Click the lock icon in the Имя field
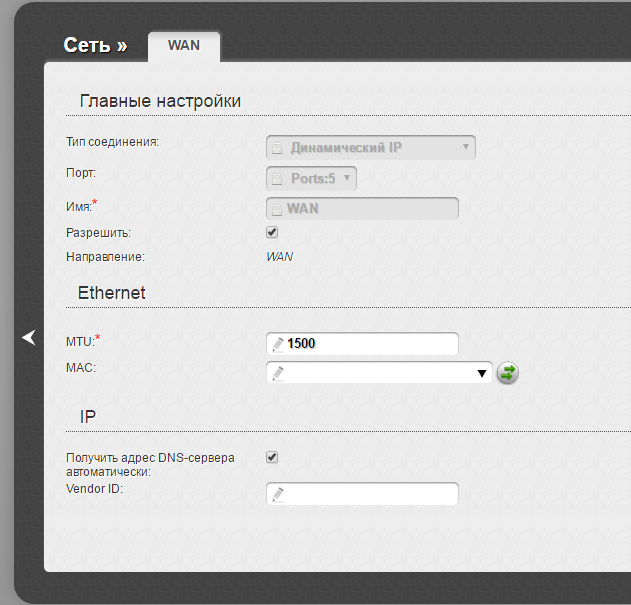Screen dimensions: 631x605 [x=277, y=209]
